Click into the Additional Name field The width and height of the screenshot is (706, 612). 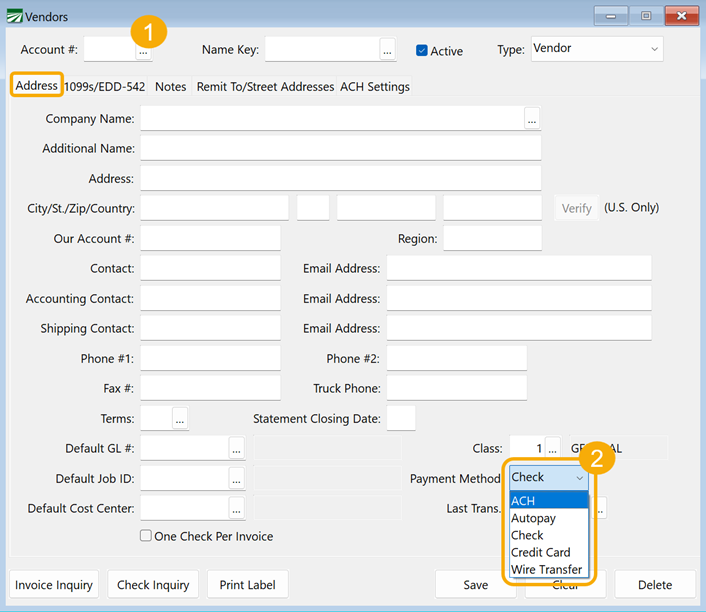[340, 149]
